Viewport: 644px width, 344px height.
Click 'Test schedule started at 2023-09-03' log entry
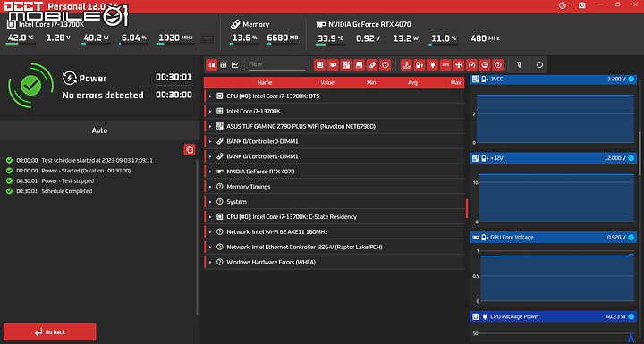coord(97,161)
